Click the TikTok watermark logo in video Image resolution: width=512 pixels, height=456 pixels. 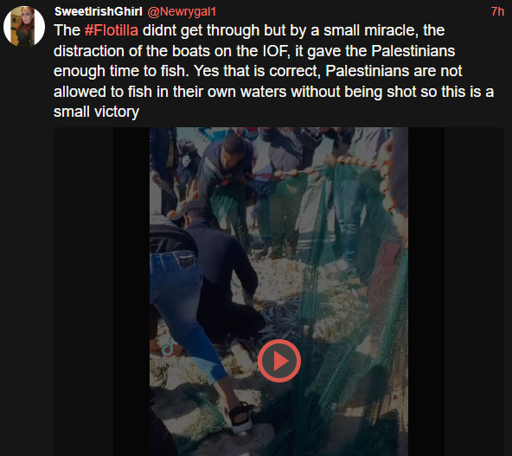tap(168, 347)
